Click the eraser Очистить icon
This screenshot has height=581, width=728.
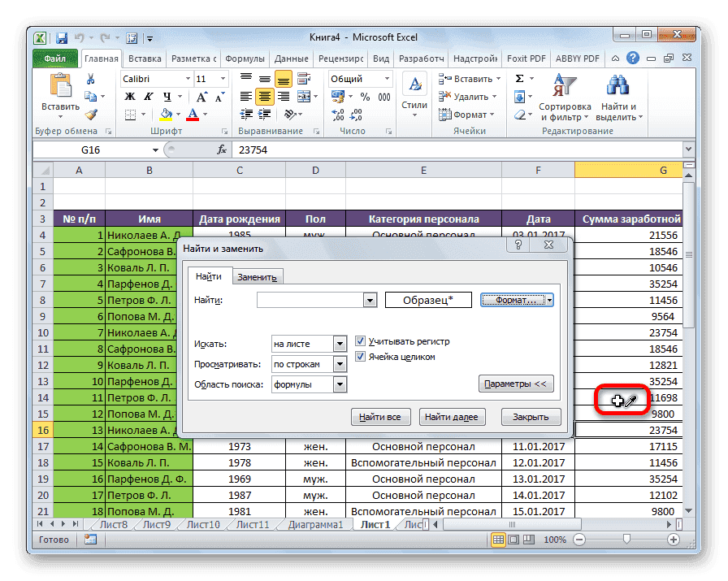pos(519,115)
